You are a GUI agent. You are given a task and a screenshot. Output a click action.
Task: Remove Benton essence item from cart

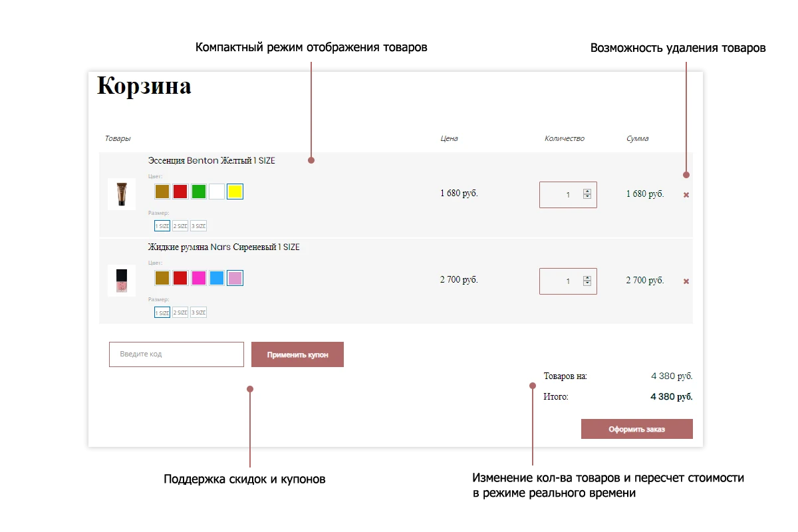point(686,195)
